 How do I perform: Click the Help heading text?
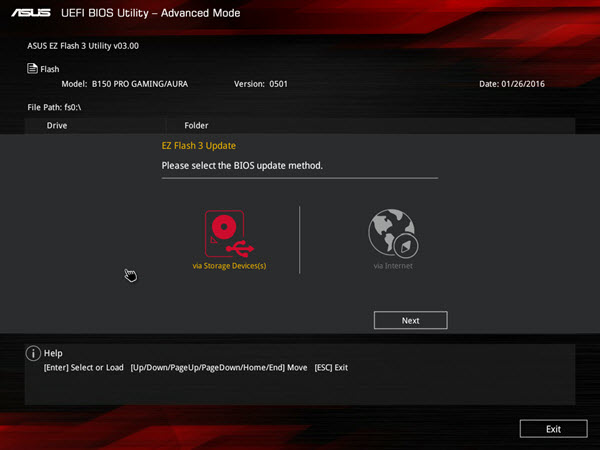coord(53,353)
